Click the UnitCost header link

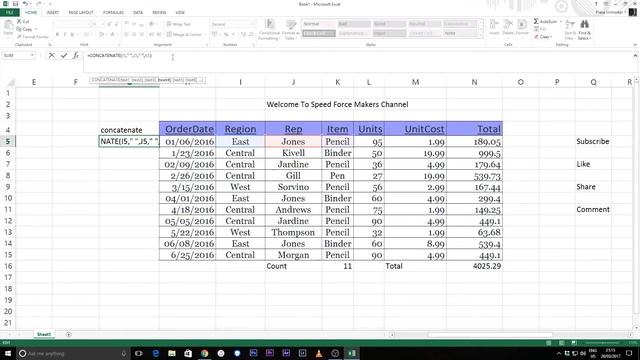click(x=424, y=129)
